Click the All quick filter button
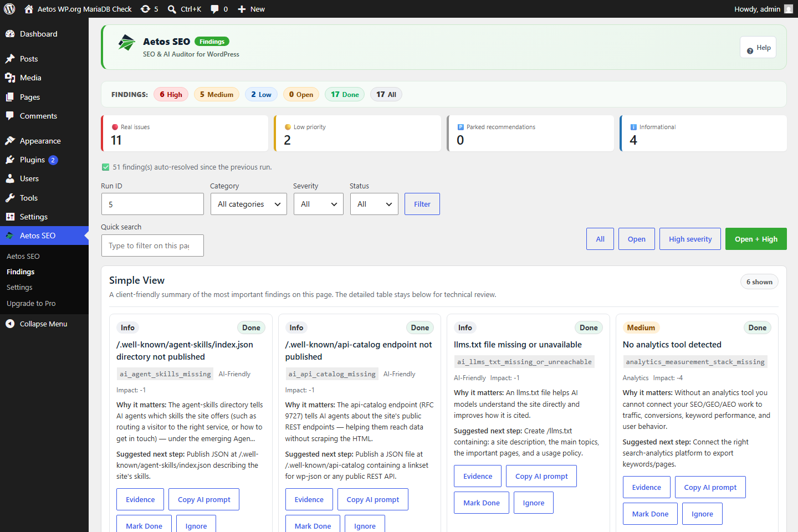The height and width of the screenshot is (532, 798). point(600,239)
